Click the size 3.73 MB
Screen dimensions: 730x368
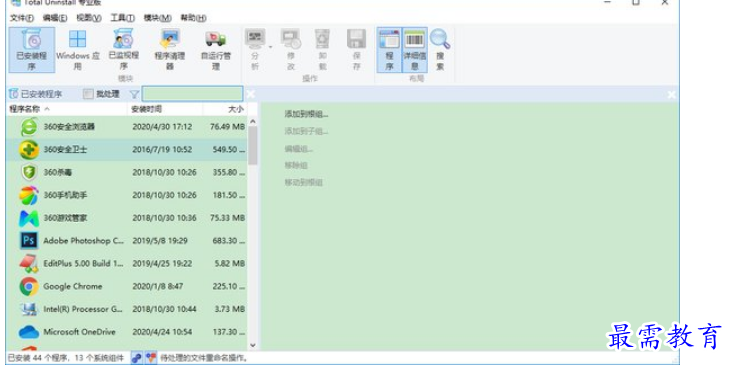click(230, 309)
